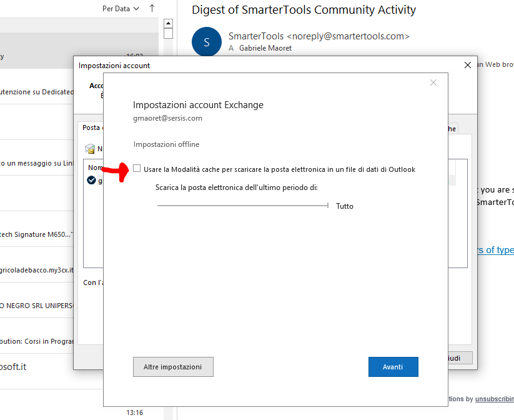Image resolution: width=514 pixels, height=420 pixels.
Task: Close the Exchange account settings dialog
Action: click(x=433, y=82)
